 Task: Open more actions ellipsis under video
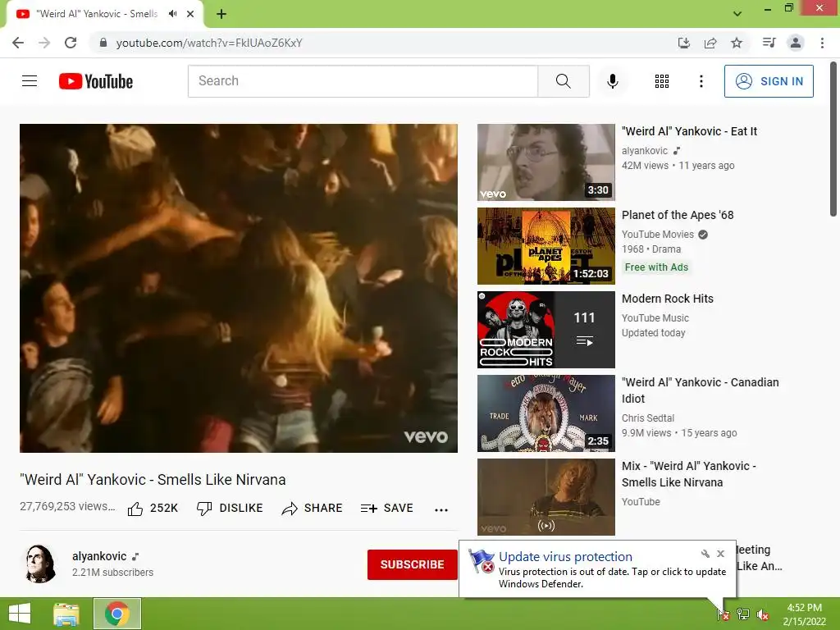441,509
